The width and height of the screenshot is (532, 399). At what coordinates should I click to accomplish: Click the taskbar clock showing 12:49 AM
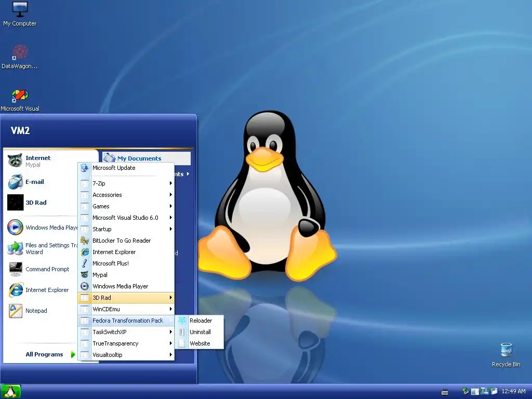point(513,391)
